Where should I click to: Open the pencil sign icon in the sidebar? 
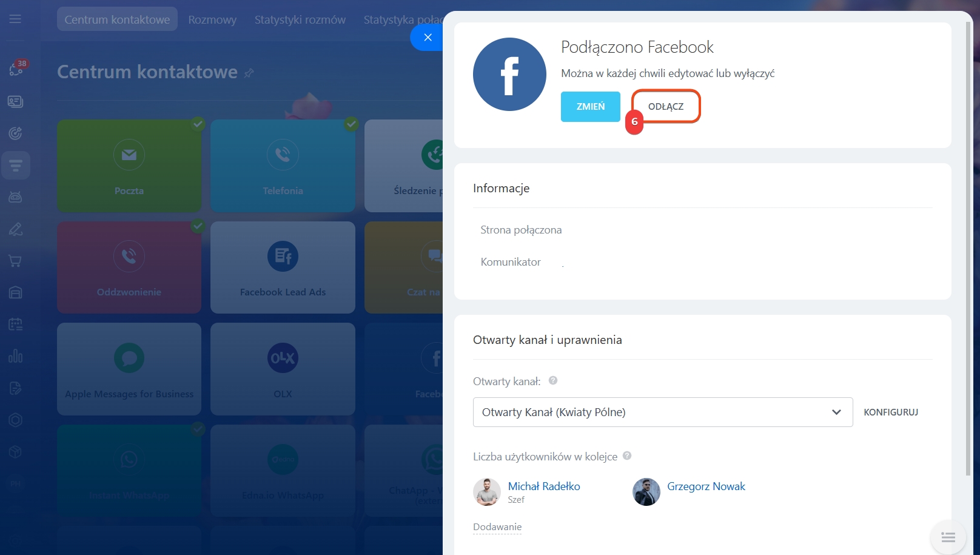15,229
